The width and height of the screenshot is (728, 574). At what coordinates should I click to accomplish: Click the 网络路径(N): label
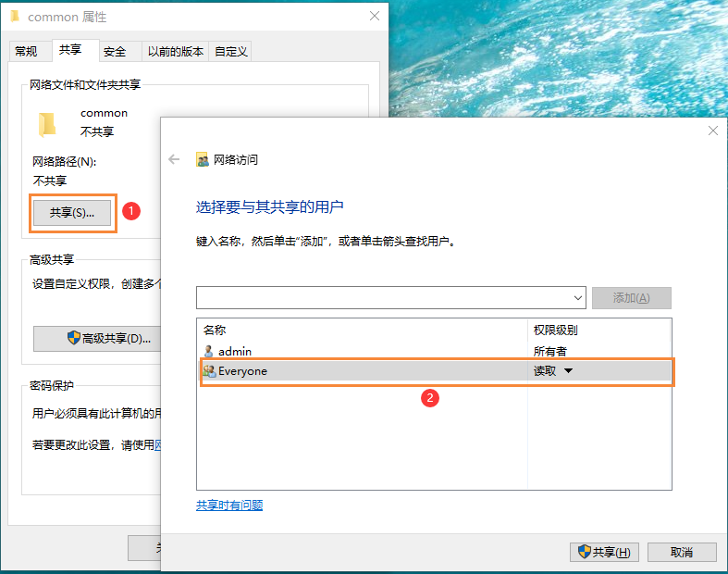(65, 162)
